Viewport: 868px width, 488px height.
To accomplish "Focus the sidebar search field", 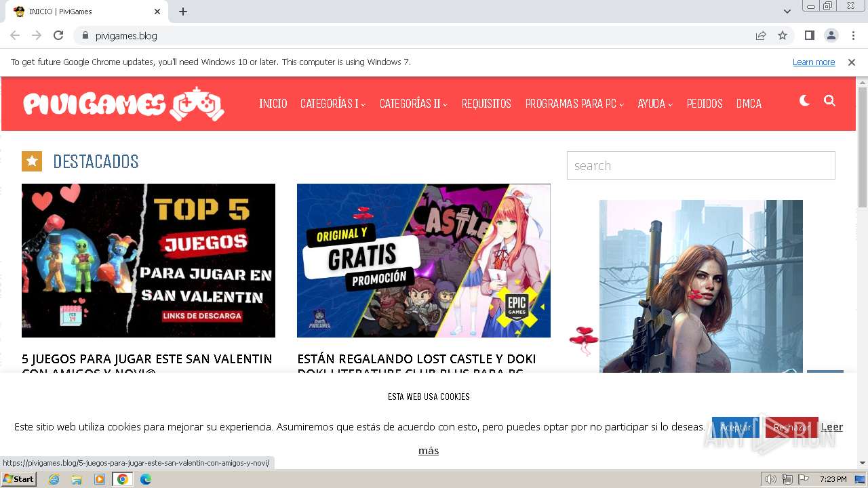I will coord(701,165).
